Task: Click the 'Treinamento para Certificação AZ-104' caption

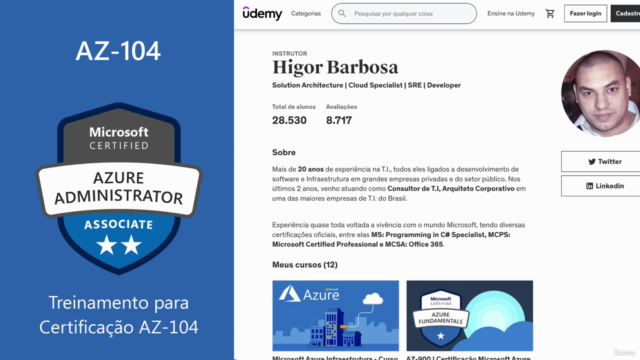Action: (119, 315)
